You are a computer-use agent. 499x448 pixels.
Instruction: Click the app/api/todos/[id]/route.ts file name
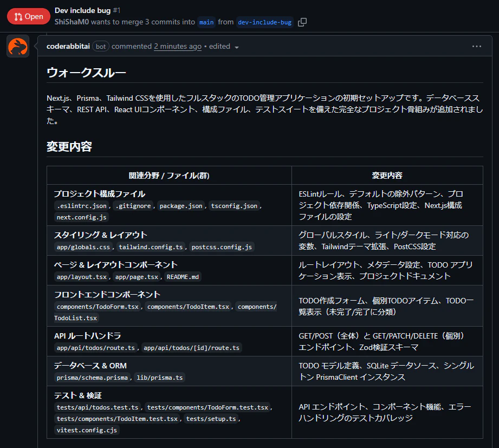click(x=192, y=348)
